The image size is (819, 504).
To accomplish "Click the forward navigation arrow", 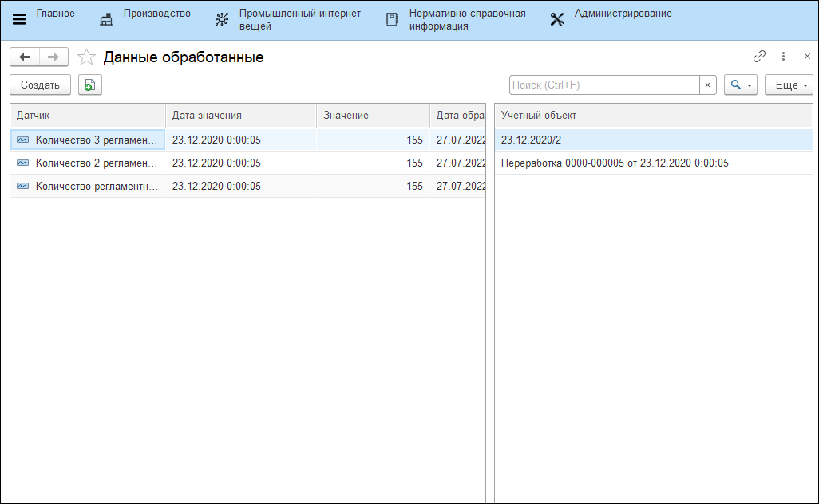I will click(53, 57).
